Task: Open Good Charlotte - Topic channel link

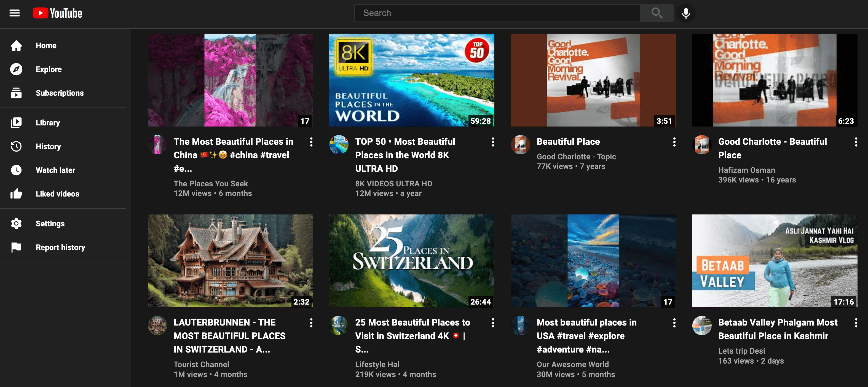Action: point(576,157)
